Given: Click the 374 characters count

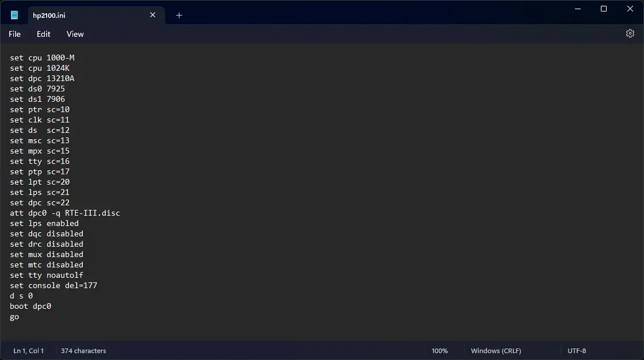Looking at the screenshot, I should coord(83,351).
